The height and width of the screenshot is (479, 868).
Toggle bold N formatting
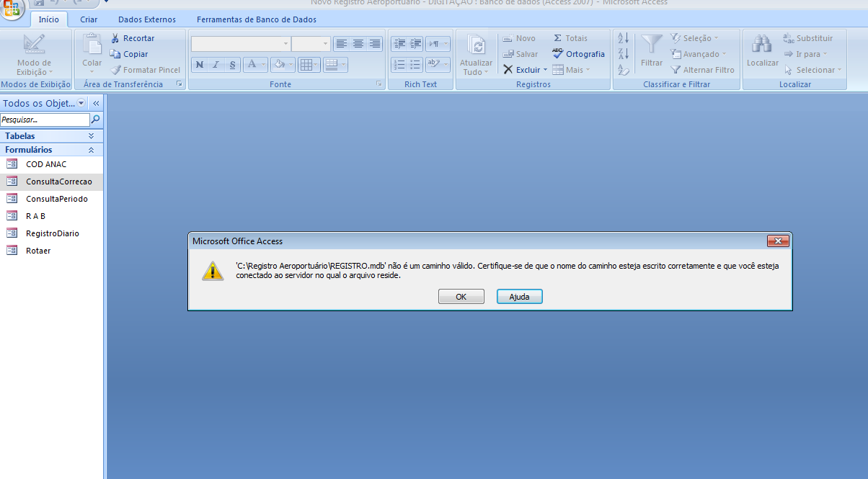pyautogui.click(x=200, y=65)
